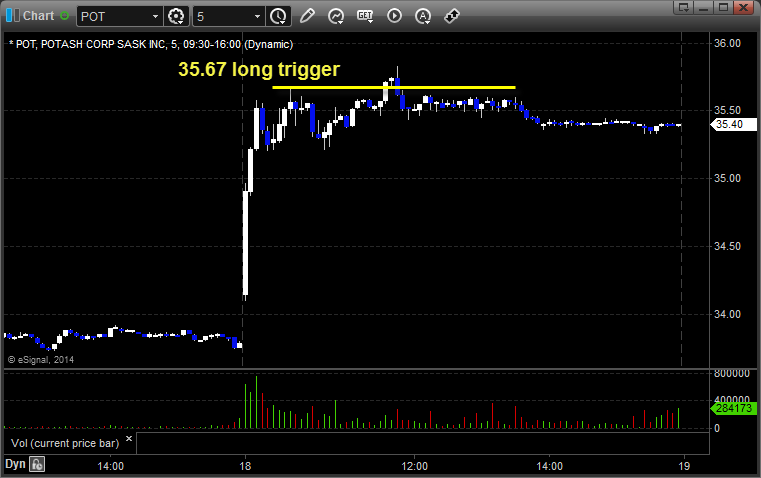Expand the interval 5 dropdown arrow
This screenshot has width=761, height=478.
pyautogui.click(x=257, y=16)
